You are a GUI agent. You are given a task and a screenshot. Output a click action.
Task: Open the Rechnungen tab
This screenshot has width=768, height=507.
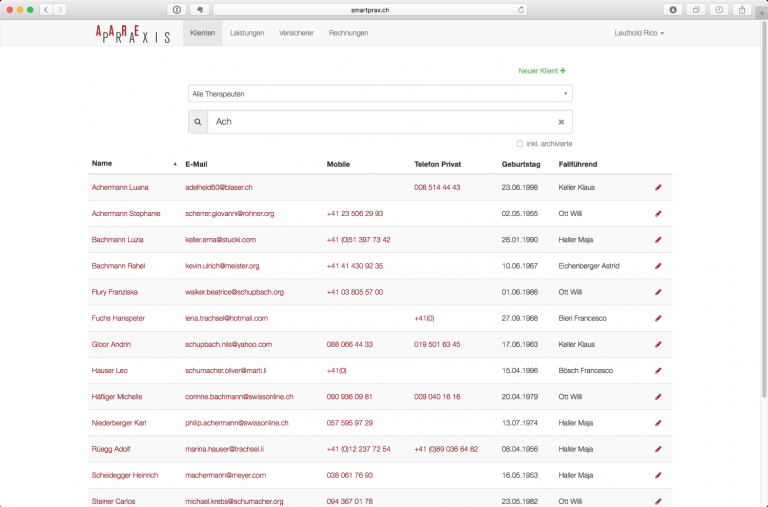click(x=348, y=33)
